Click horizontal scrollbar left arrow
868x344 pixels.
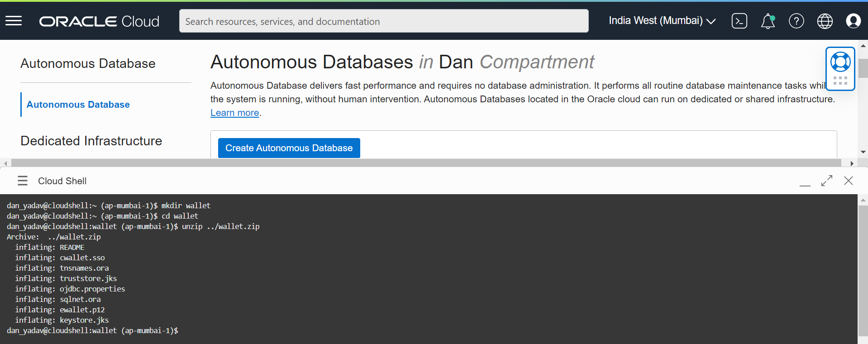pos(5,163)
